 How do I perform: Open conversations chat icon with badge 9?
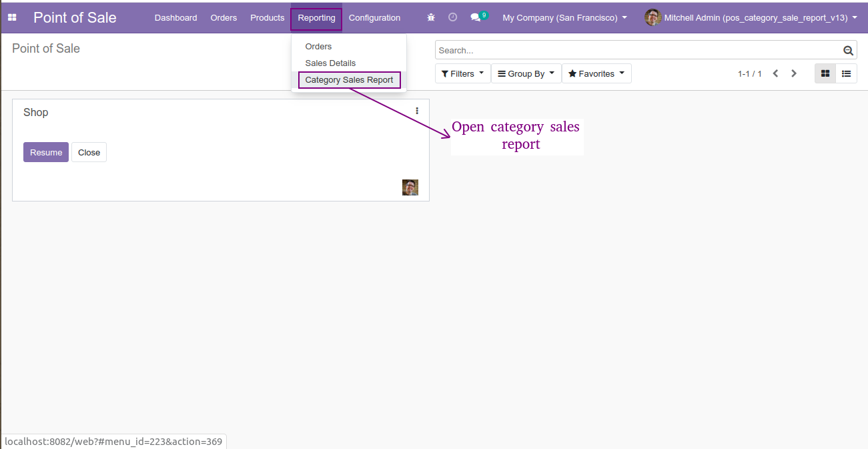click(x=478, y=17)
